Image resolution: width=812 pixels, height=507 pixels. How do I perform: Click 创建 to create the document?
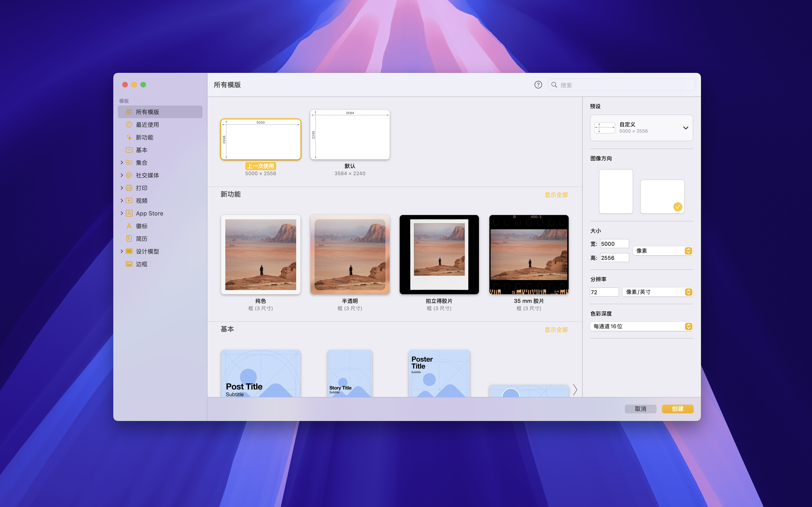(x=677, y=409)
